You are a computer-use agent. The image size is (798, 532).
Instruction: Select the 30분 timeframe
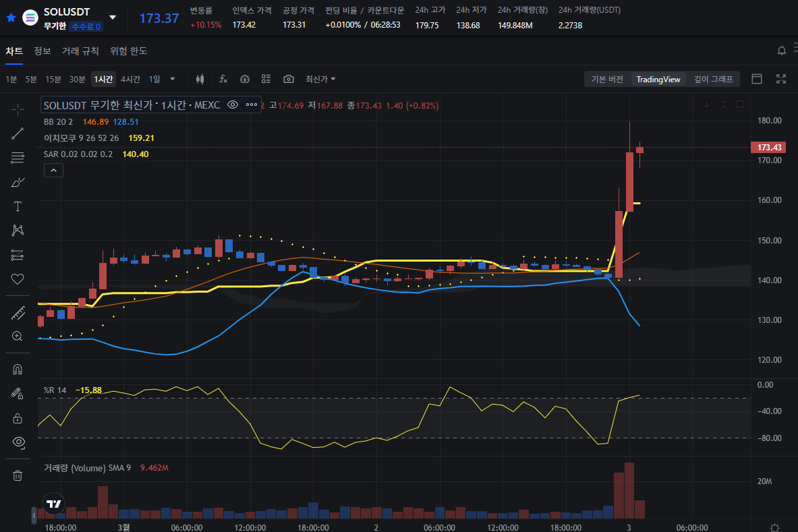click(78, 79)
